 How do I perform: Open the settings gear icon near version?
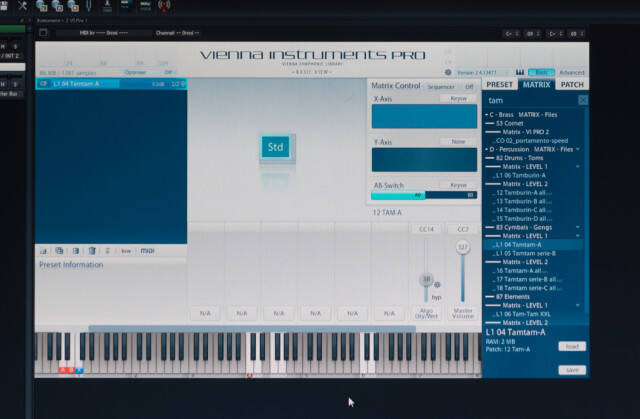click(x=448, y=72)
